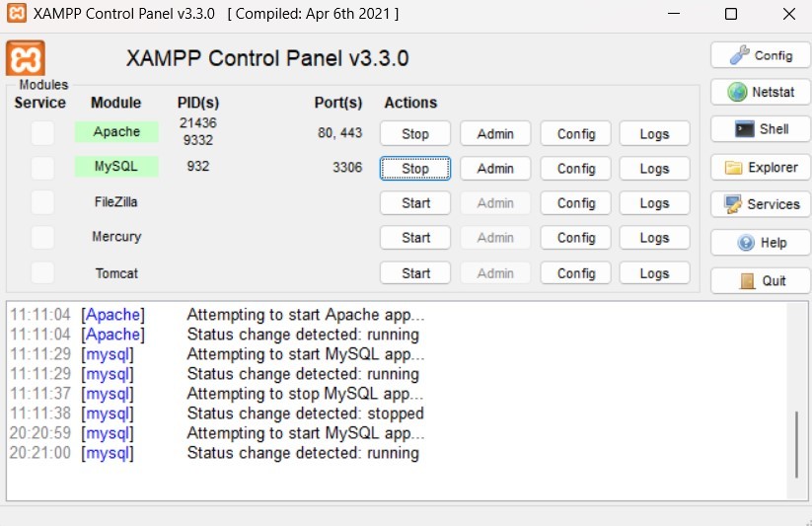Start the Mercury module
This screenshot has width=812, height=526.
(x=415, y=238)
